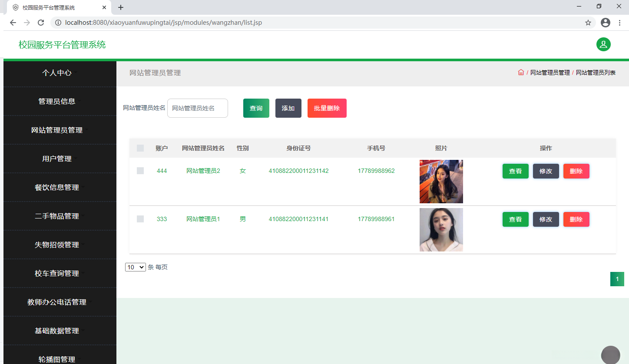Click the 添加 button to add an admin
Screen dimensions: 629x364
pyautogui.click(x=288, y=108)
